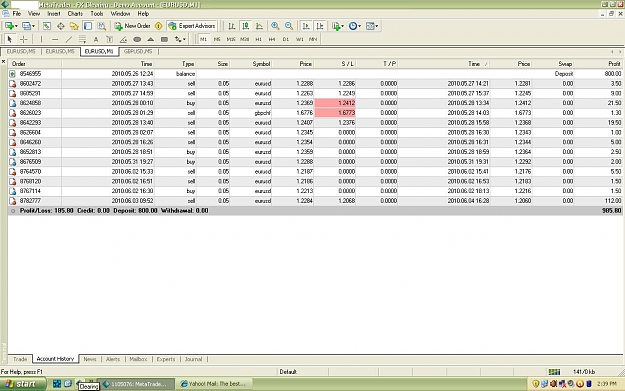Switch timeframe to M5
Viewport: 625px width, 391px height.
point(217,39)
